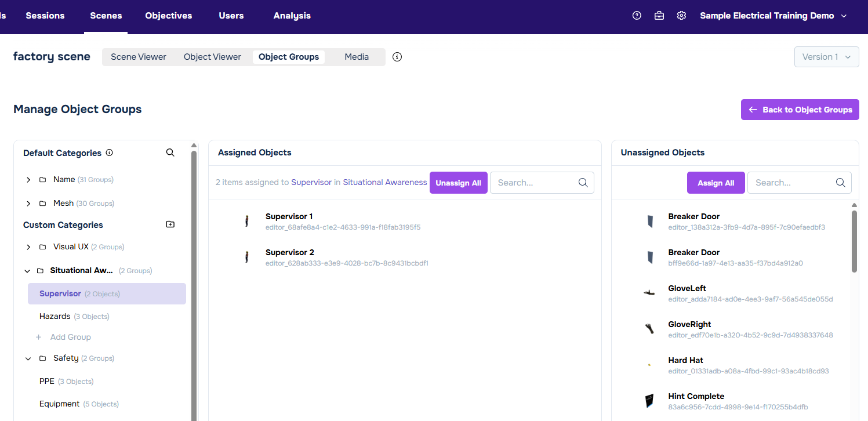Select the Object Groups tab
Viewport: 868px width, 421px height.
click(289, 57)
